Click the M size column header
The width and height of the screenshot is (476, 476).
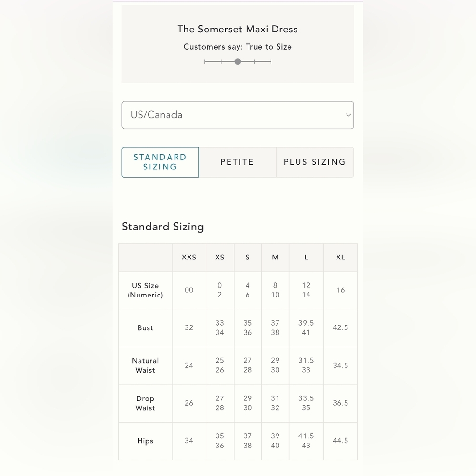coord(275,257)
